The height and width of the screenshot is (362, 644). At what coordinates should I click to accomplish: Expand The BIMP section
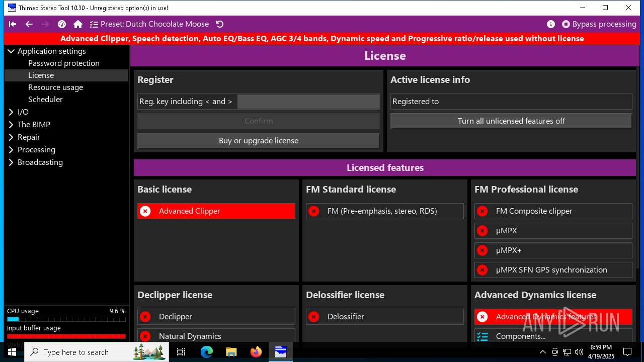11,124
